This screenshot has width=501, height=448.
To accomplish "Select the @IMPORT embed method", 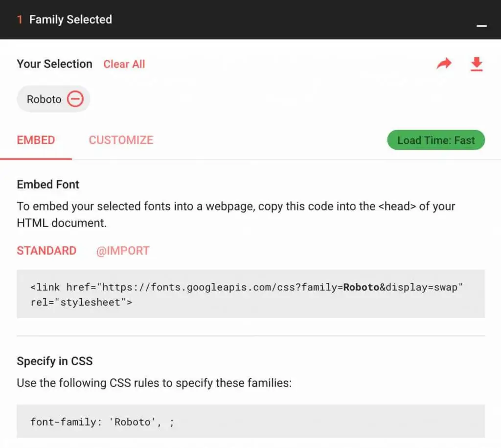I will tap(123, 250).
